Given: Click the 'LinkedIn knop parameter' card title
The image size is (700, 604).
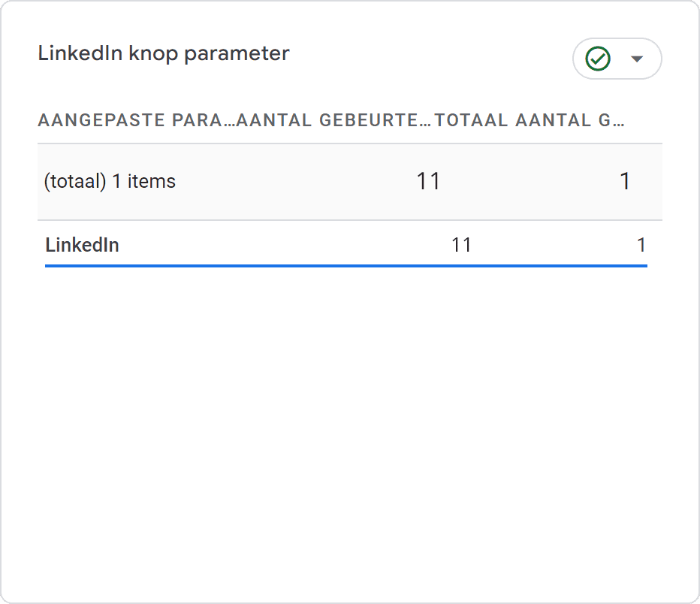Looking at the screenshot, I should point(163,53).
